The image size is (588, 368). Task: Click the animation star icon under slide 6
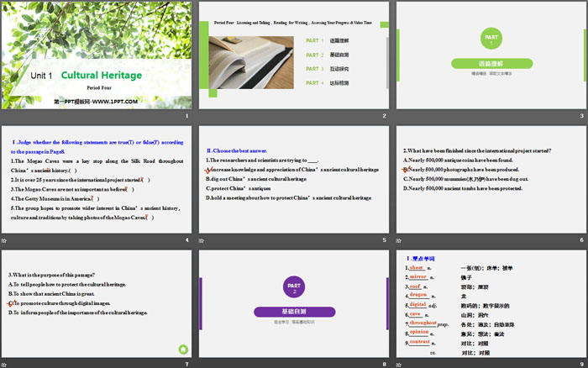pyautogui.click(x=399, y=240)
